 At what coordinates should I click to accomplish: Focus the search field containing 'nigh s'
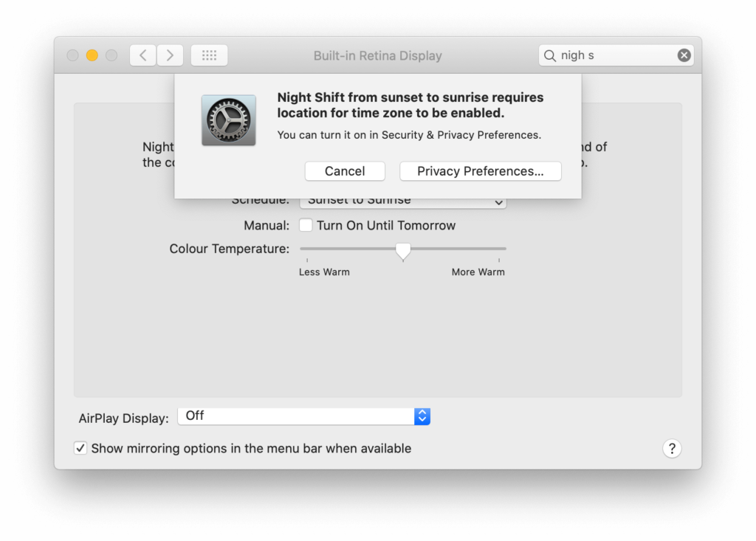pos(616,55)
